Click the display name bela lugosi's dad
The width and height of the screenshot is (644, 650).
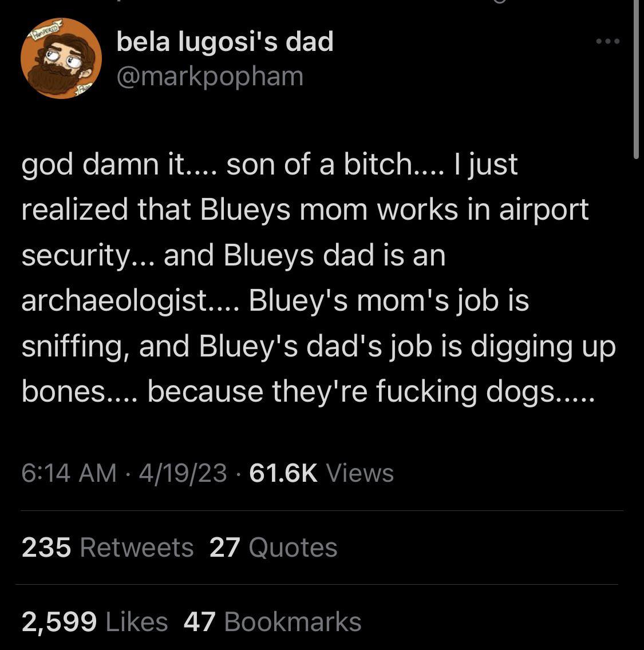224,42
